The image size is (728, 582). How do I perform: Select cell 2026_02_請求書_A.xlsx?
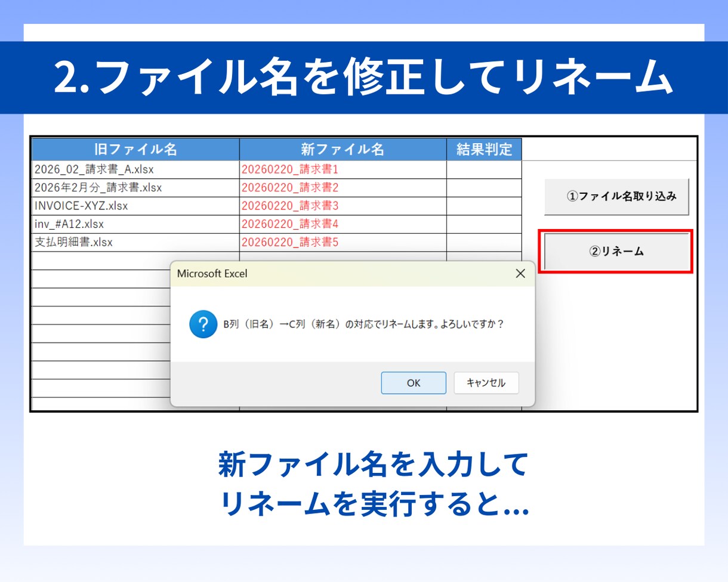pyautogui.click(x=135, y=170)
